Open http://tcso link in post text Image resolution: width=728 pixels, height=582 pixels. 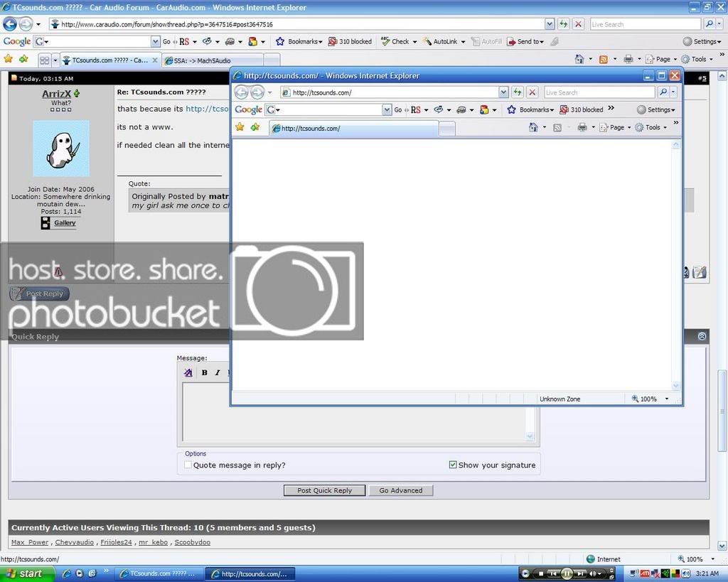[x=207, y=109]
